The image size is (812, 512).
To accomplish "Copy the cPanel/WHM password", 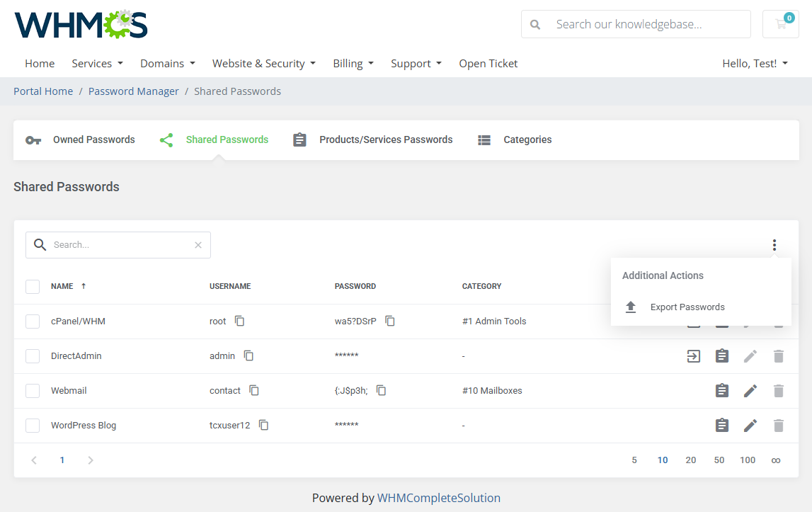I will [390, 321].
